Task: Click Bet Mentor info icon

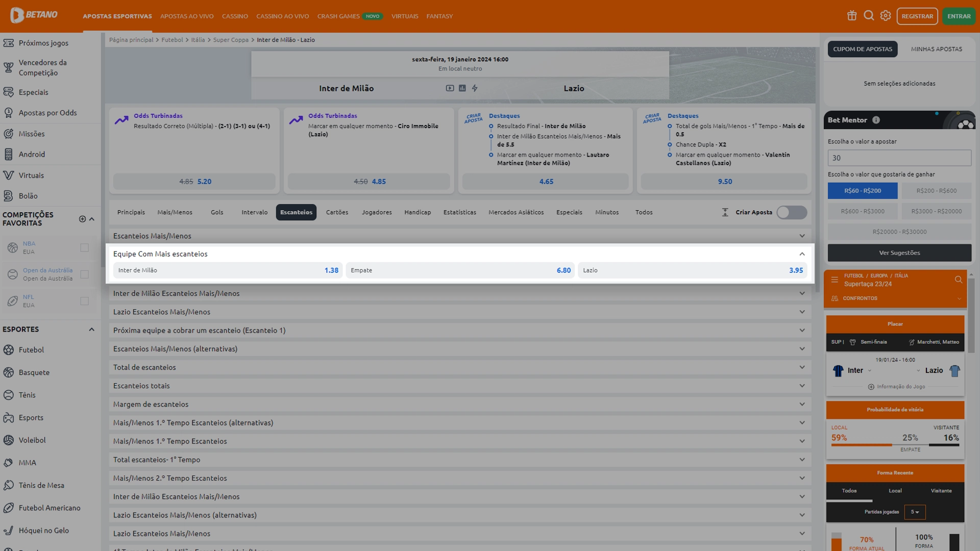Action: (876, 120)
